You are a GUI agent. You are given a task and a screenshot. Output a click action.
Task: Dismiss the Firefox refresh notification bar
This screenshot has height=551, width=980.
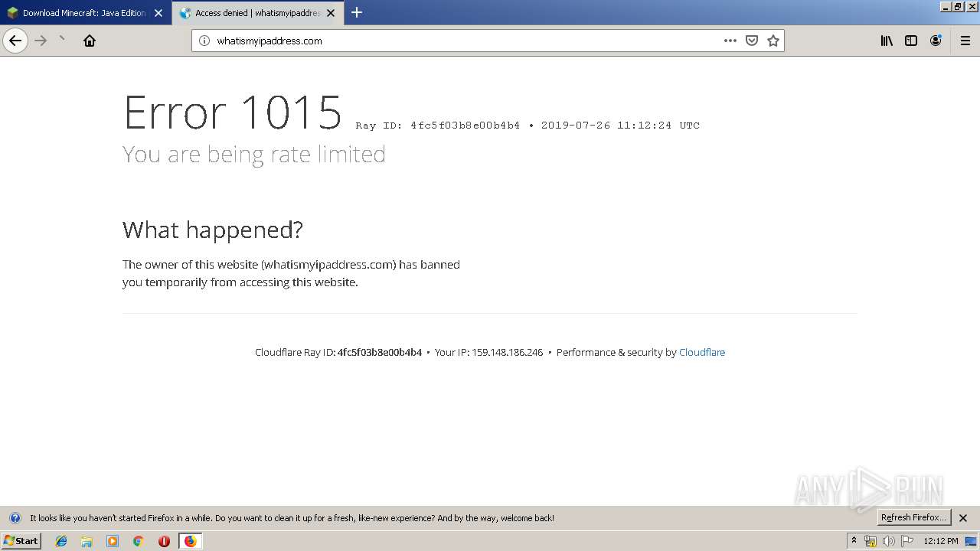click(963, 518)
